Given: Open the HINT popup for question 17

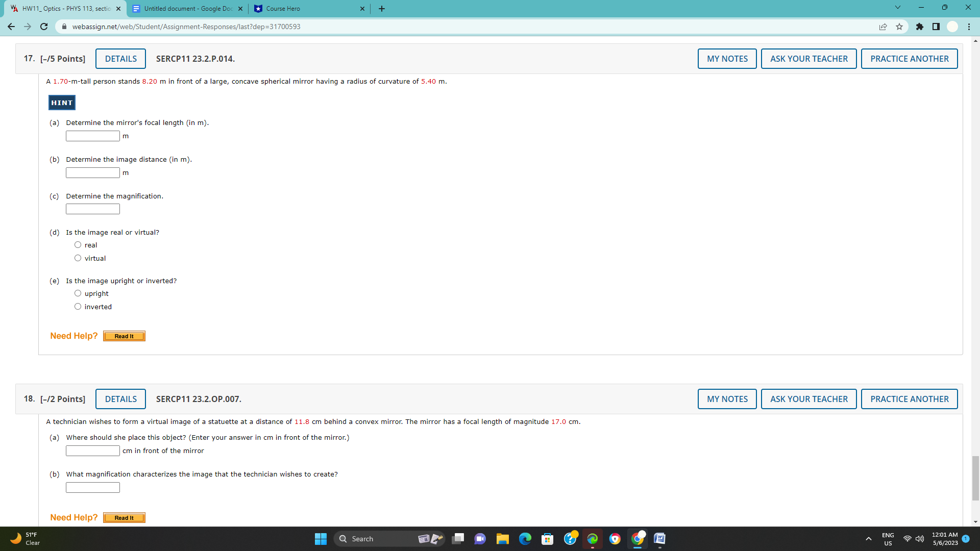Looking at the screenshot, I should (x=61, y=102).
